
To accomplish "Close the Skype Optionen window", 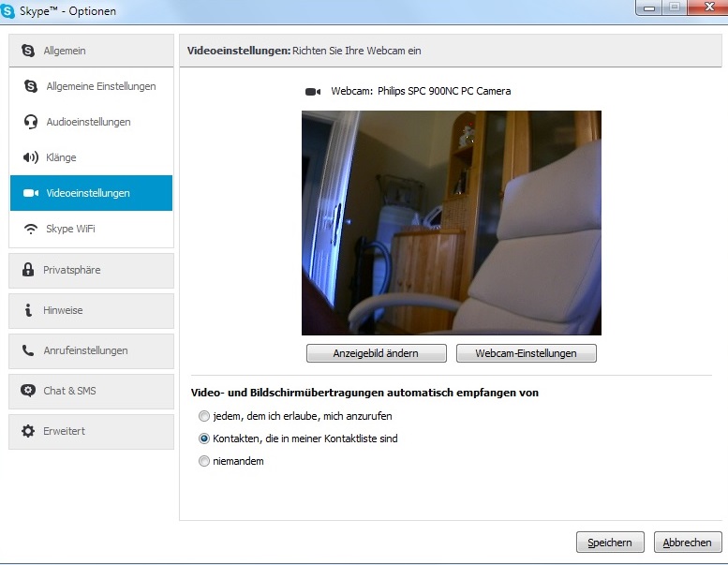I will [709, 7].
